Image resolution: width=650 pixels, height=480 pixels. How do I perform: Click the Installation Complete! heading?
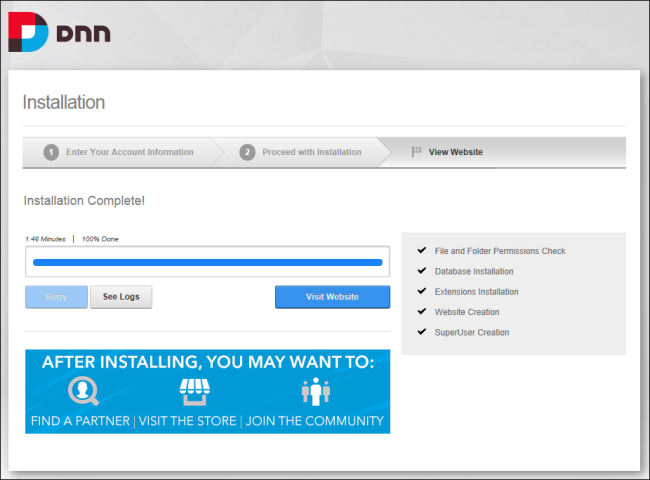(84, 201)
